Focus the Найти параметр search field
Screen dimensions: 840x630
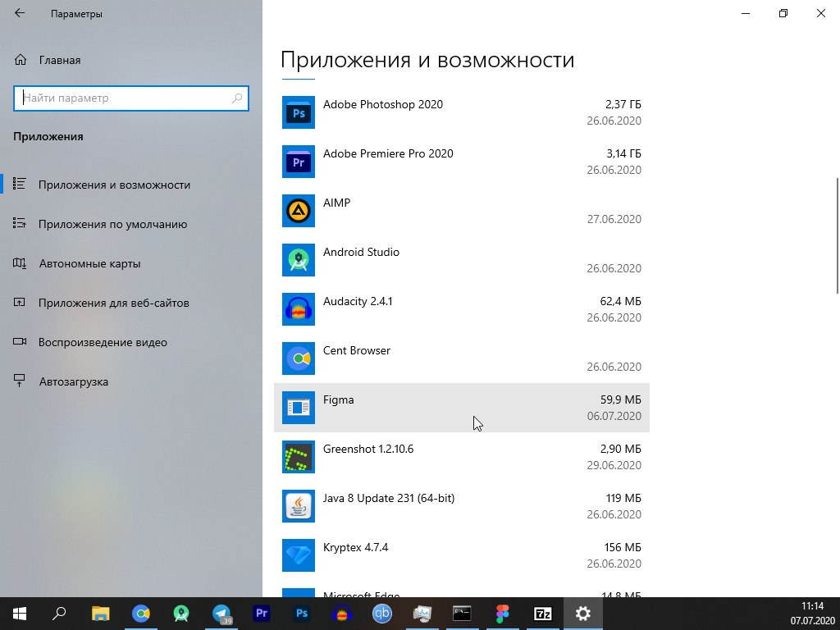coord(130,98)
